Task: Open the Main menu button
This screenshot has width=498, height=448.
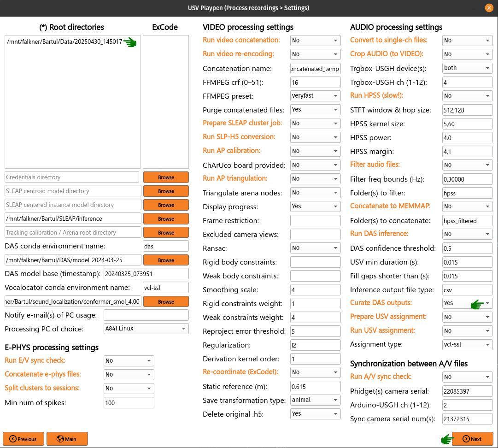Action: point(67,439)
